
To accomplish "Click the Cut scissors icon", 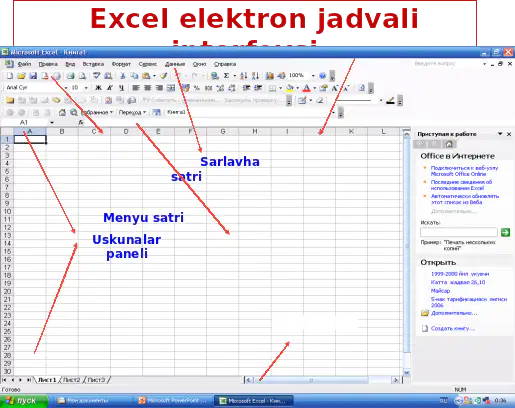I will [123, 76].
